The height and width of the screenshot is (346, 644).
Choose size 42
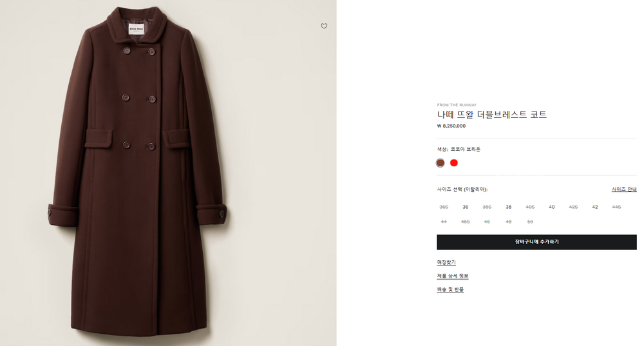click(x=595, y=207)
